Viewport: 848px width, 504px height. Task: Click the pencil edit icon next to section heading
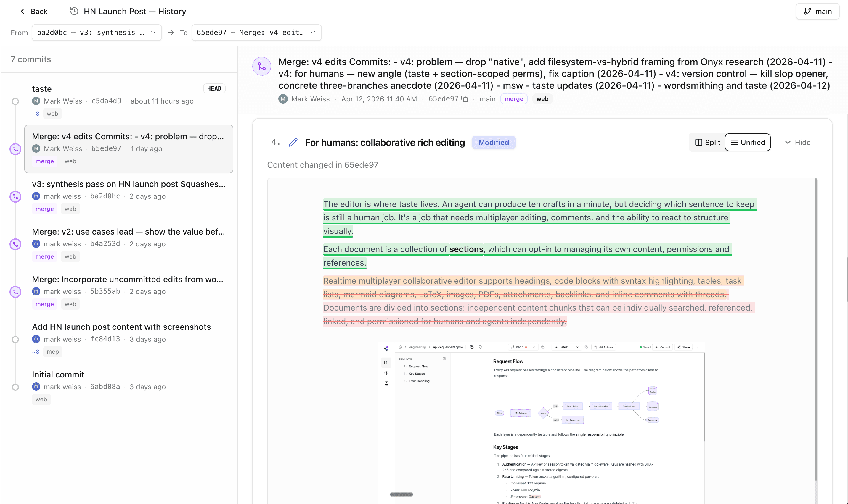point(293,142)
